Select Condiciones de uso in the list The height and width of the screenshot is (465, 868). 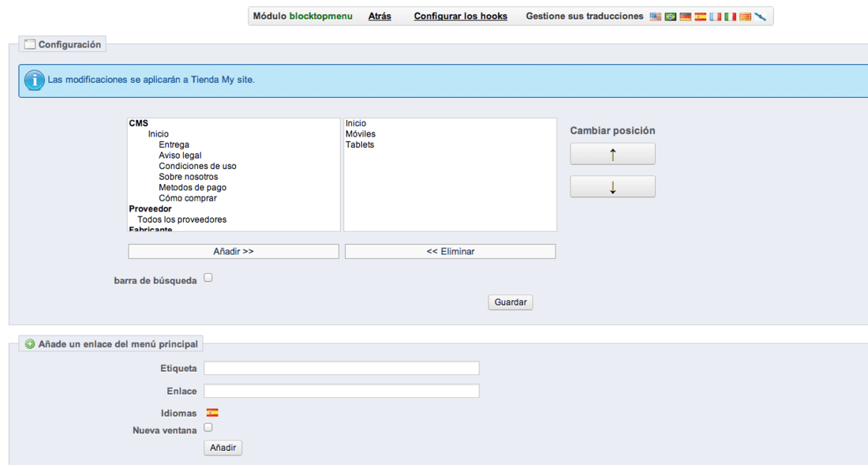tap(197, 166)
